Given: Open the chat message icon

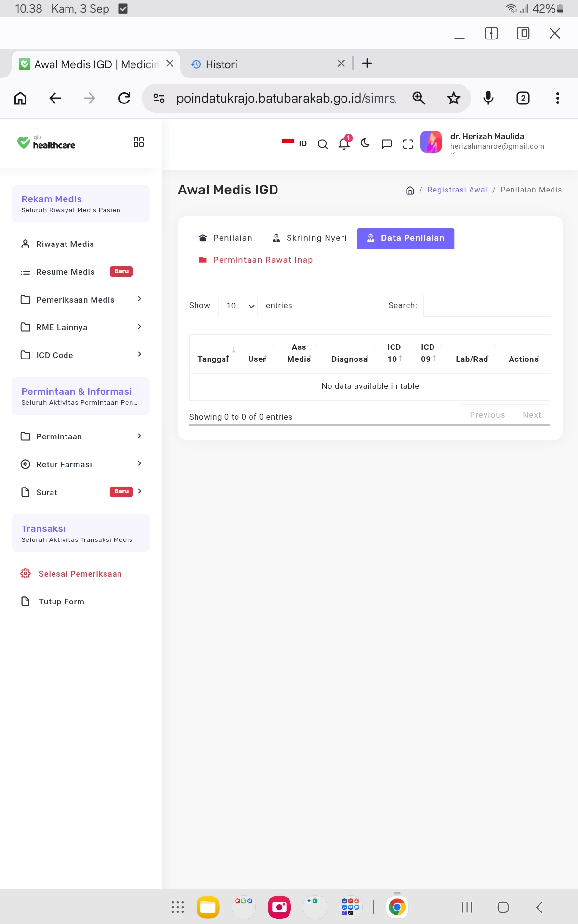Looking at the screenshot, I should (x=386, y=144).
